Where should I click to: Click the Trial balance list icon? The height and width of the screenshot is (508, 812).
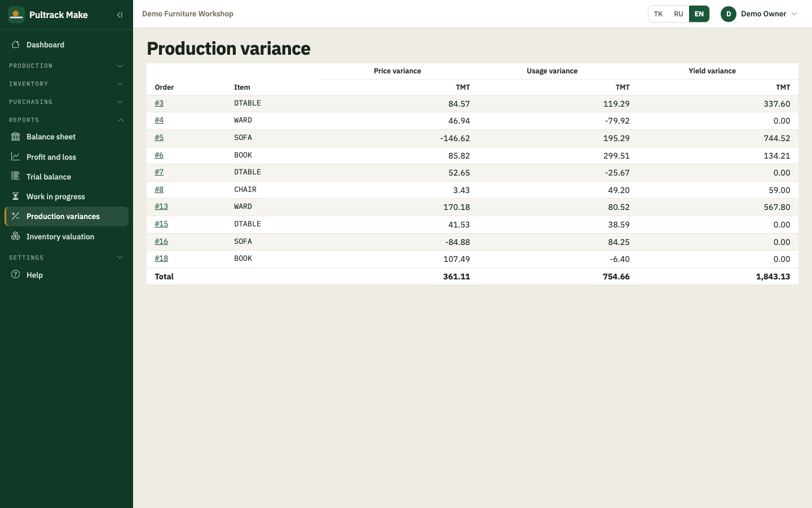[x=16, y=177]
